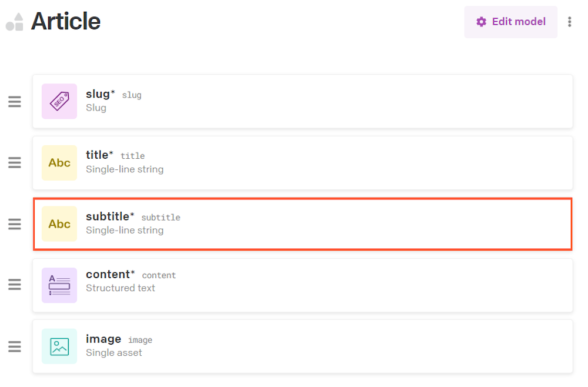Open the content Structured text field
This screenshot has height=387, width=588.
pos(303,285)
